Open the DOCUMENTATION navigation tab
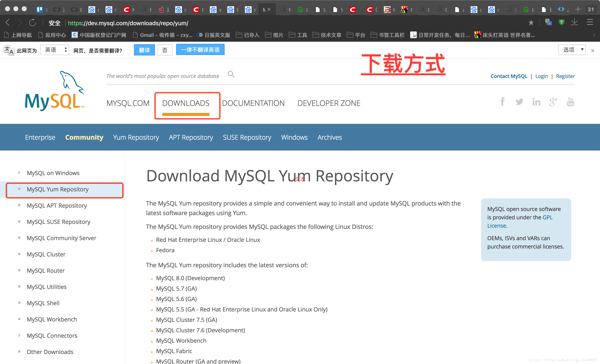Viewport: 600px width, 364px height. [253, 103]
